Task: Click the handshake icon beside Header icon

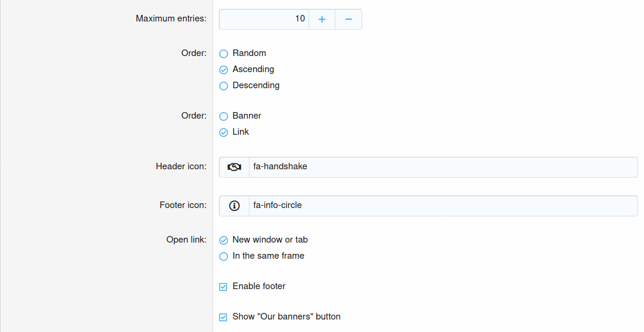Action: (234, 167)
